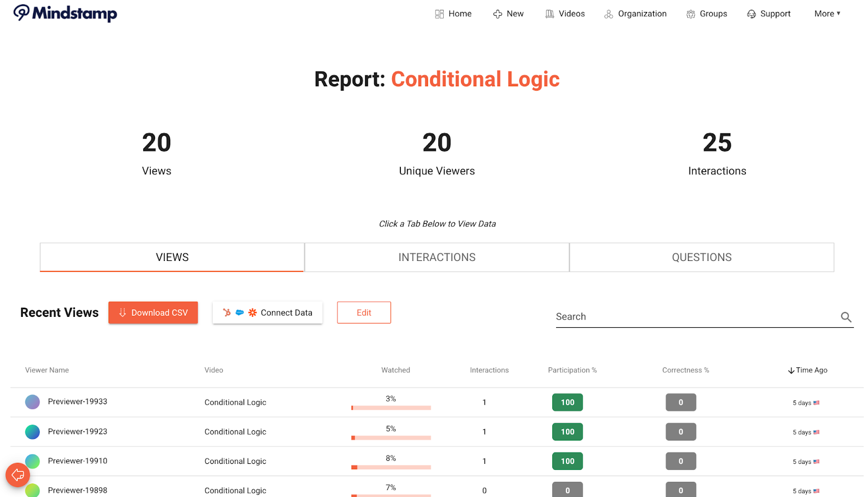Expand the More dropdown menu
The image size is (868, 497).
[827, 14]
